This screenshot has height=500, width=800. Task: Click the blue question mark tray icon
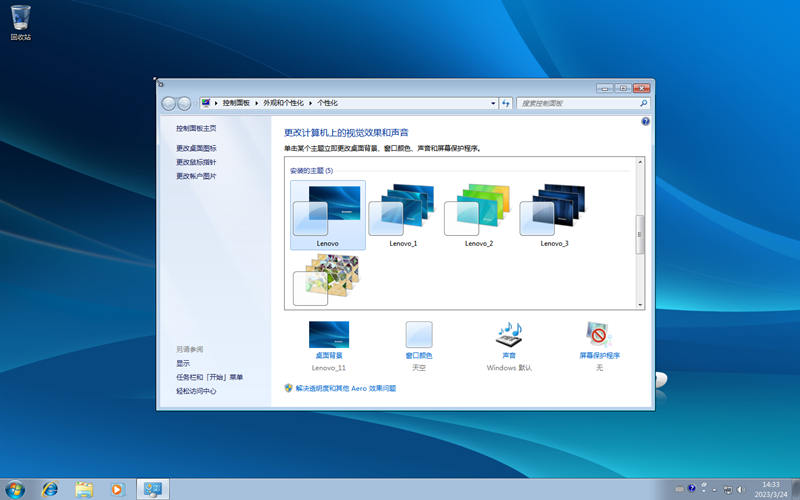[x=692, y=488]
